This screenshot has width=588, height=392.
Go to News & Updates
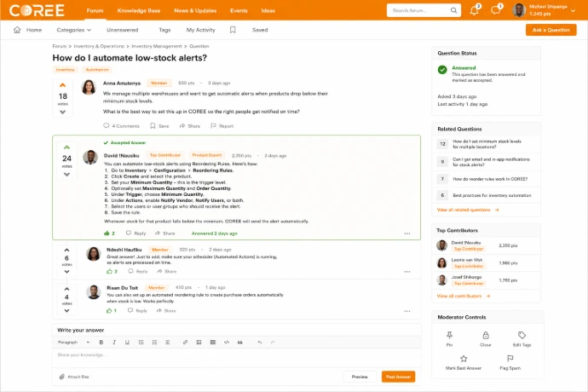click(195, 10)
